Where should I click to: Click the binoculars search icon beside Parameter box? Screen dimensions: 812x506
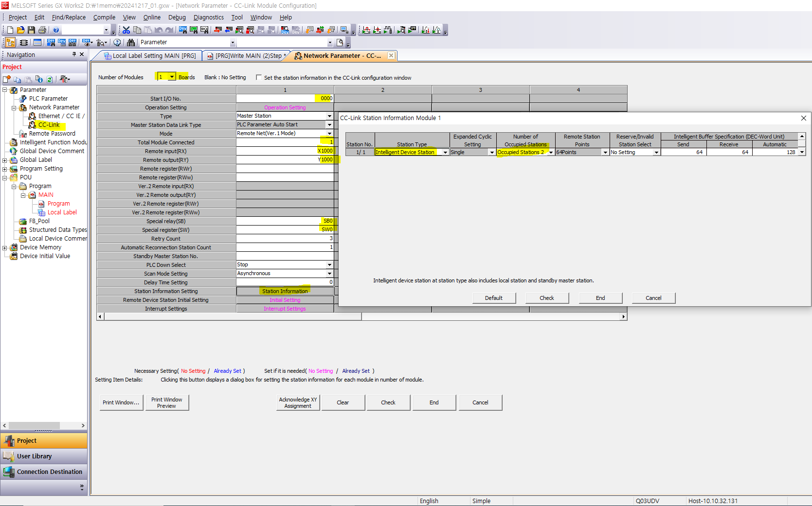131,43
